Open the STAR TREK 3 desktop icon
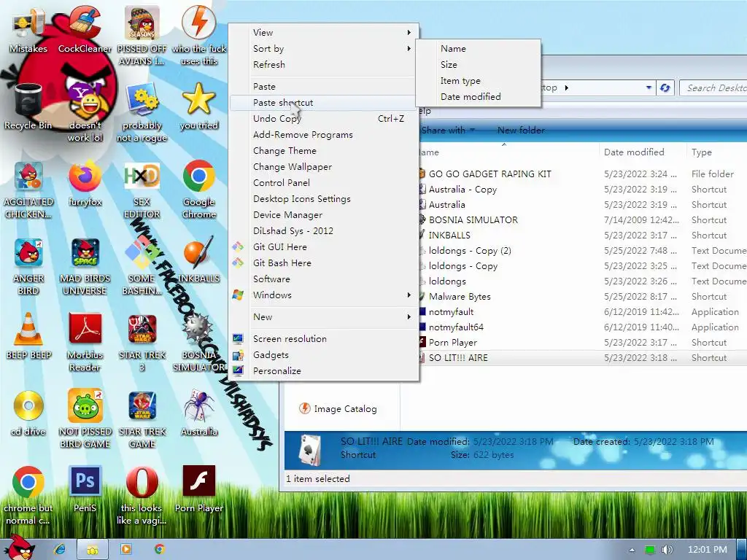 (x=142, y=342)
